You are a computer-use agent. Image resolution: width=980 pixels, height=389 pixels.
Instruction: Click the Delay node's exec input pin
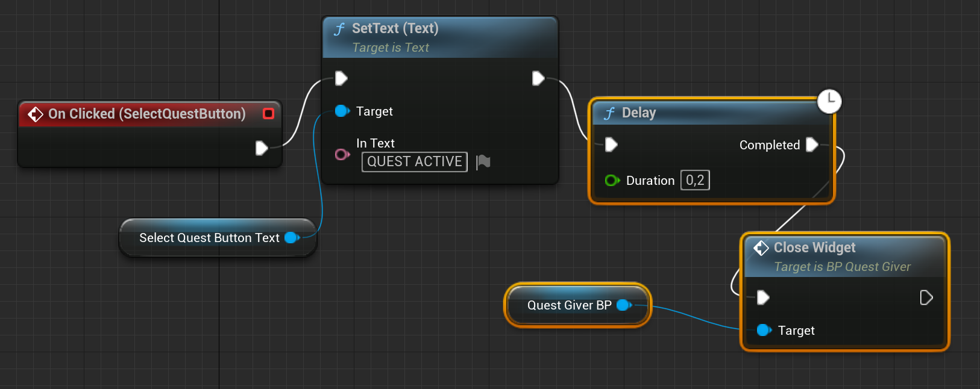point(611,145)
